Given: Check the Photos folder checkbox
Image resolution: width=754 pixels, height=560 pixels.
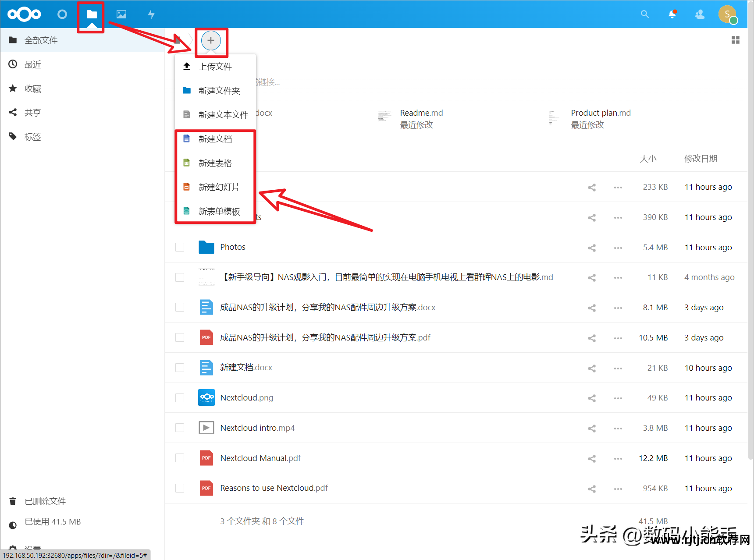Looking at the screenshot, I should pos(180,247).
